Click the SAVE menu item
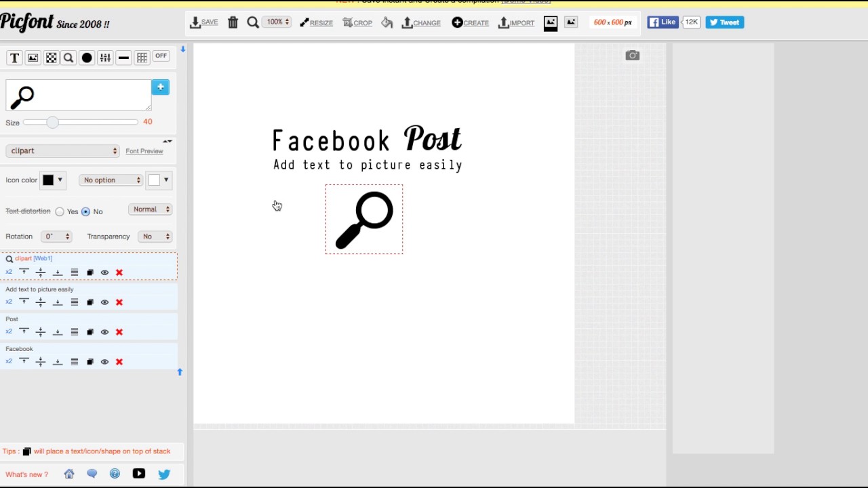Image resolution: width=868 pixels, height=488 pixels. [x=203, y=22]
